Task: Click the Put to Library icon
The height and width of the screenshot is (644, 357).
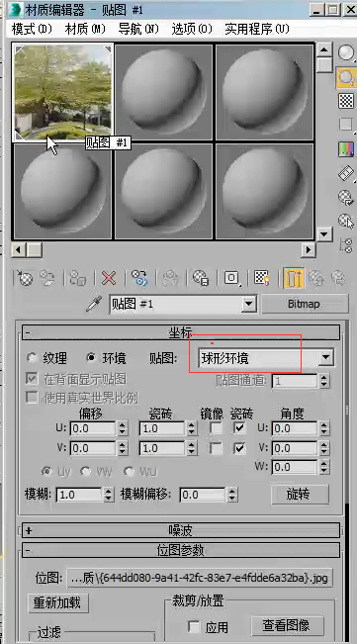Action: (201, 278)
